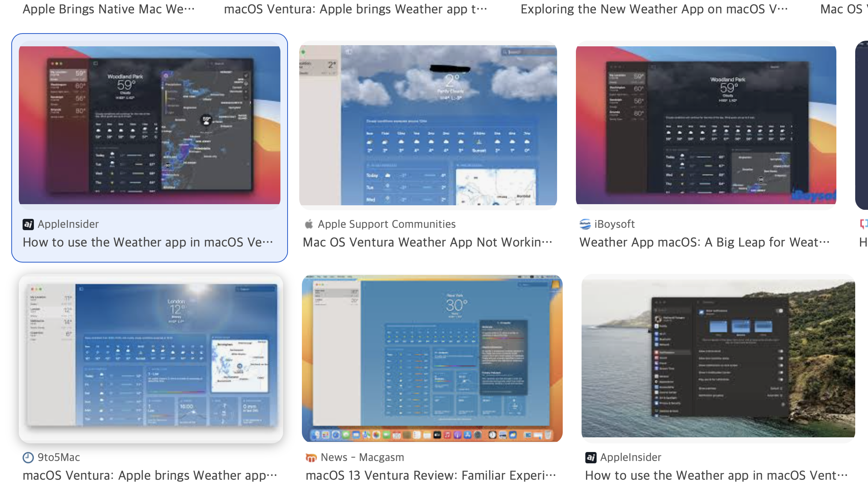
Task: Open 'Mac OS Ventura Weather App Not Workin…' link
Action: tap(427, 243)
